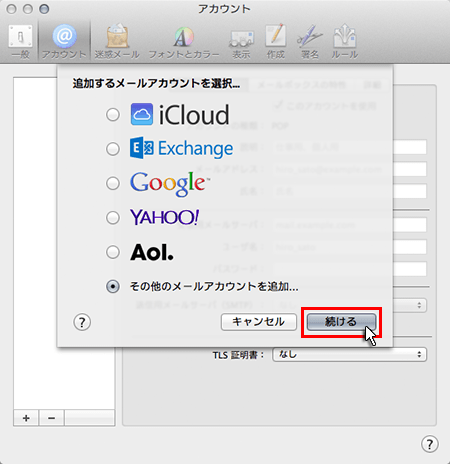The width and height of the screenshot is (450, 464).
Task: Click the Exchange logo
Action: [182, 148]
